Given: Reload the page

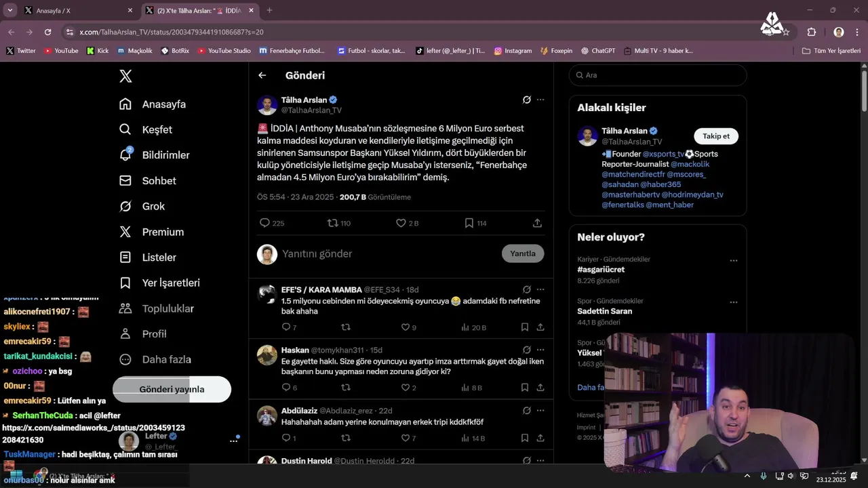Looking at the screenshot, I should [47, 32].
